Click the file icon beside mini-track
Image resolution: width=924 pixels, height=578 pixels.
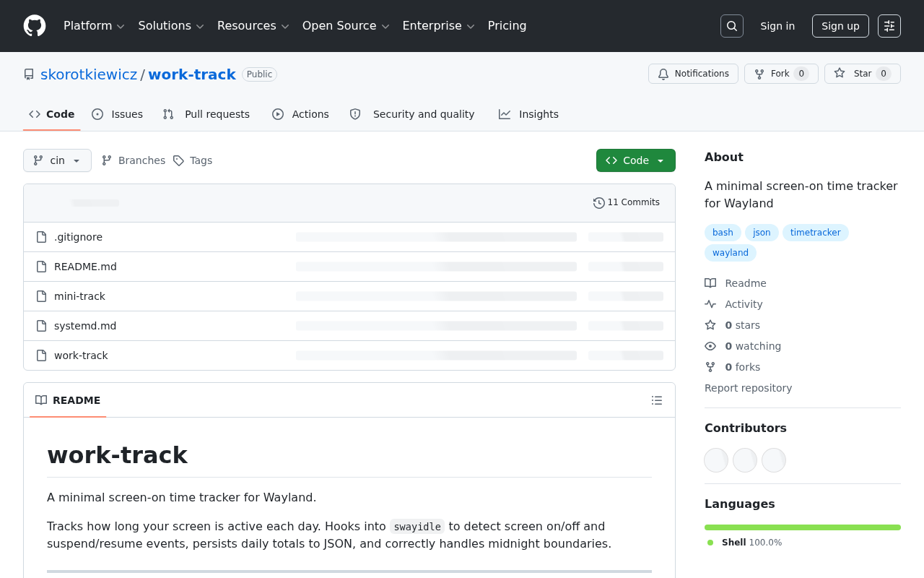click(x=42, y=296)
